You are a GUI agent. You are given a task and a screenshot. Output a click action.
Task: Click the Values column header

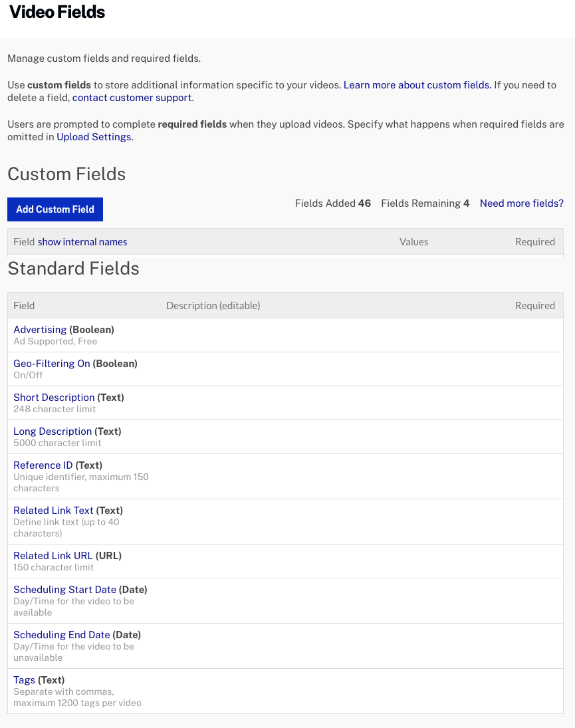point(413,242)
